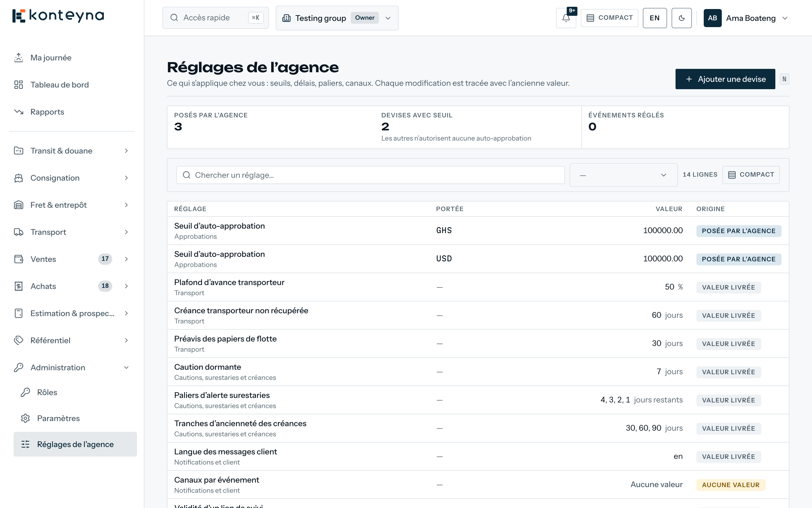The width and height of the screenshot is (812, 508).
Task: Switch language with EN button
Action: [x=655, y=18]
